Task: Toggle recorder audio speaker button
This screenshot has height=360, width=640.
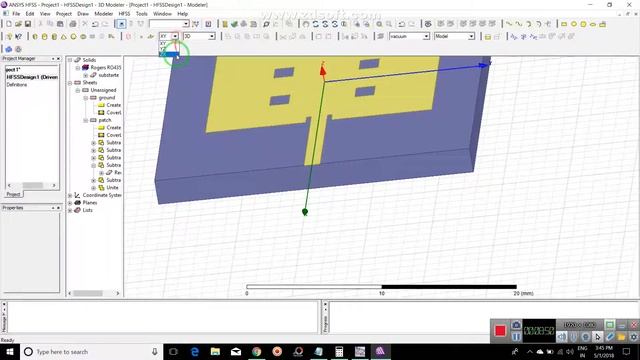Action: pyautogui.click(x=562, y=337)
